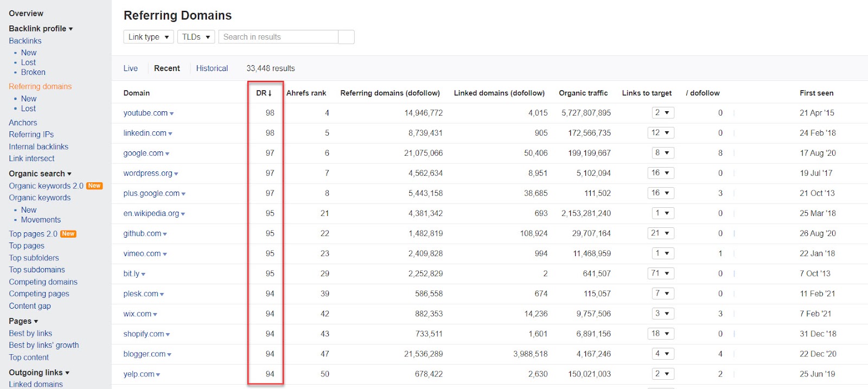Screen dimensions: 868x389
Task: Open Anchors in the sidebar
Action: click(23, 123)
